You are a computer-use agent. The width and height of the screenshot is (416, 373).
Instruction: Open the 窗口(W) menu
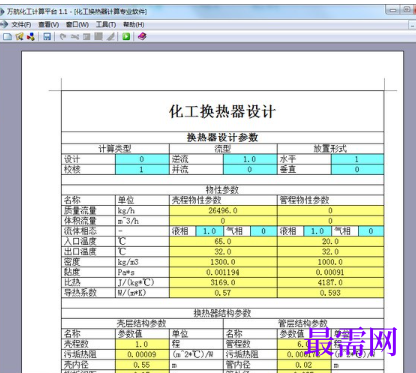pos(77,24)
